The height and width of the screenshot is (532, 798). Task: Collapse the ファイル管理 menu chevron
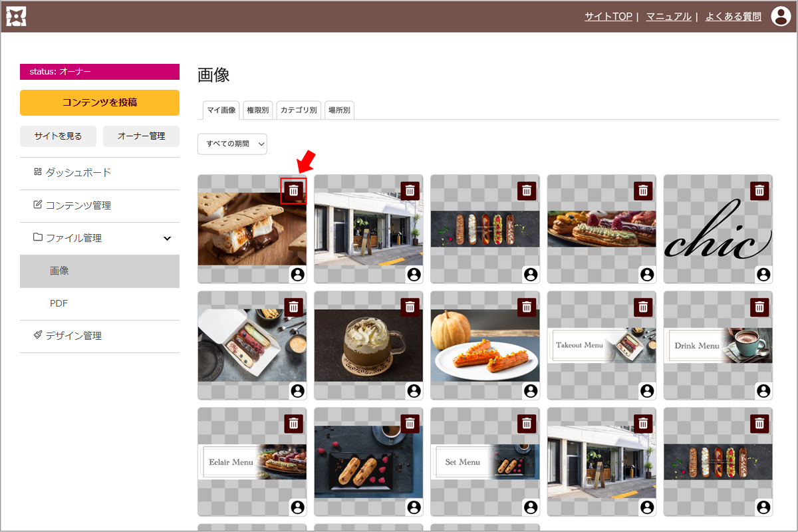point(167,238)
